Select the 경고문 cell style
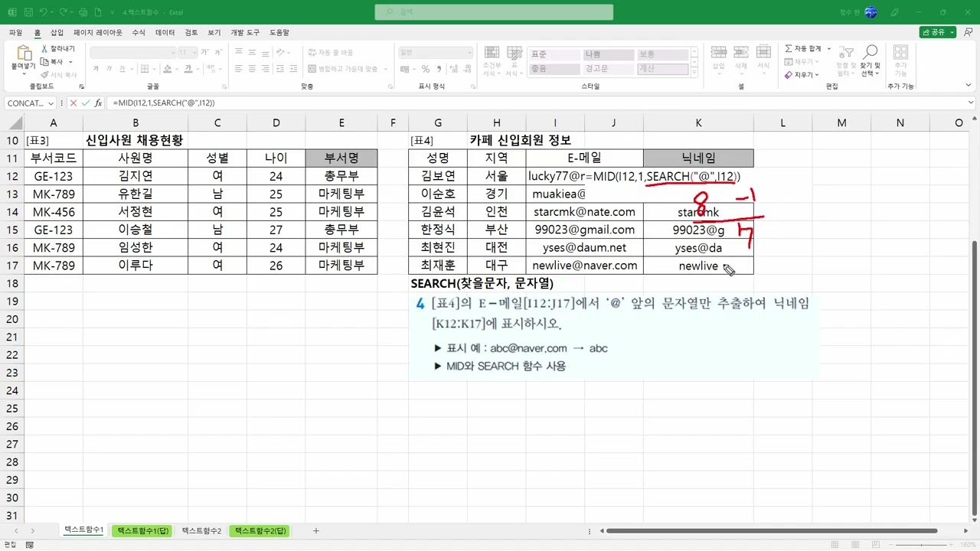Image resolution: width=980 pixels, height=551 pixels. pos(608,69)
